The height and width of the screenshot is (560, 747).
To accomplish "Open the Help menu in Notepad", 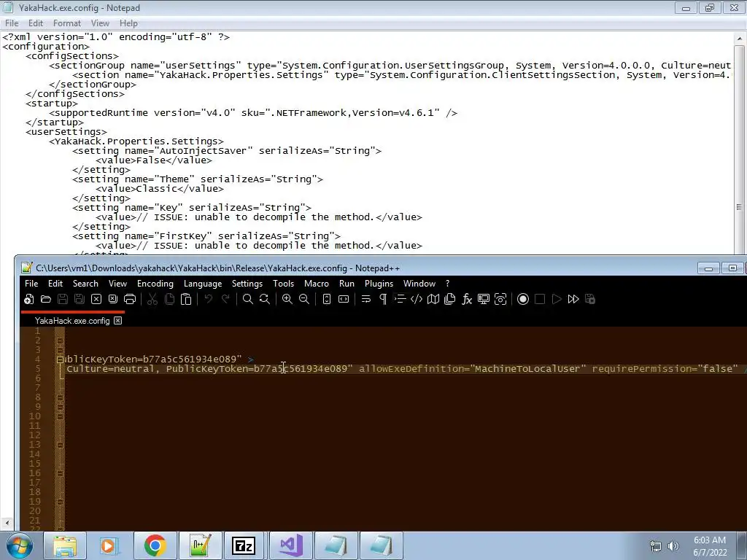I will pos(128,23).
